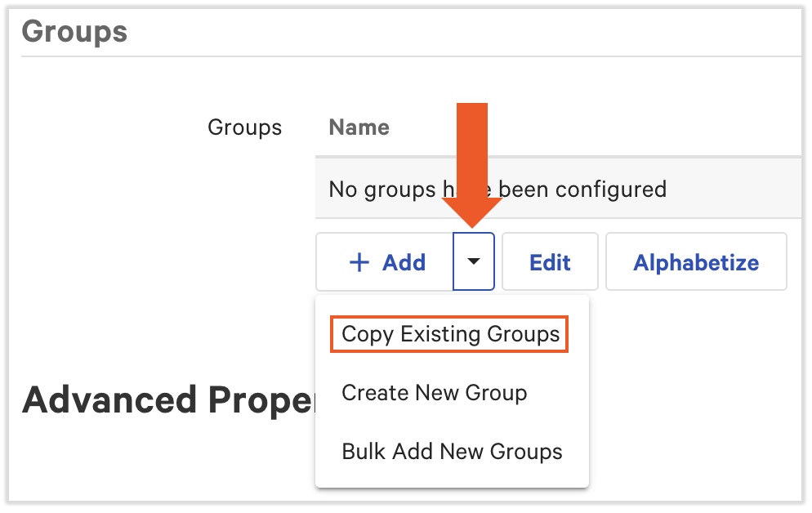Click the Edit button
The image size is (812, 513).
550,262
